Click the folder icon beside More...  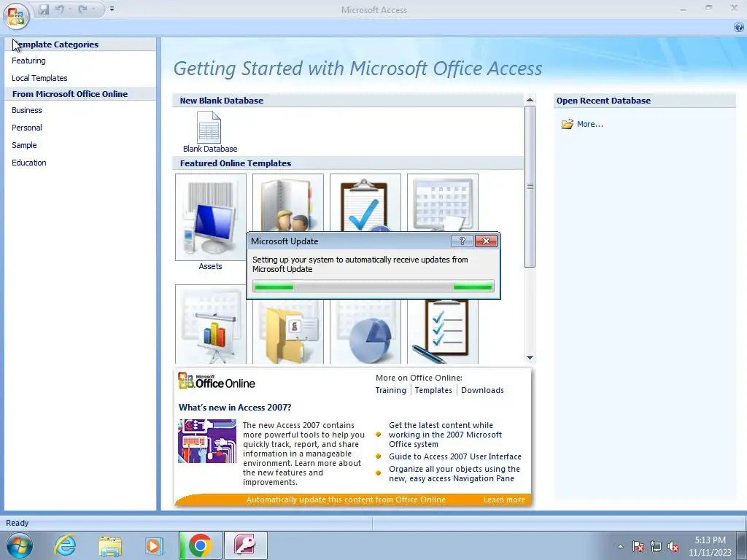(x=567, y=124)
